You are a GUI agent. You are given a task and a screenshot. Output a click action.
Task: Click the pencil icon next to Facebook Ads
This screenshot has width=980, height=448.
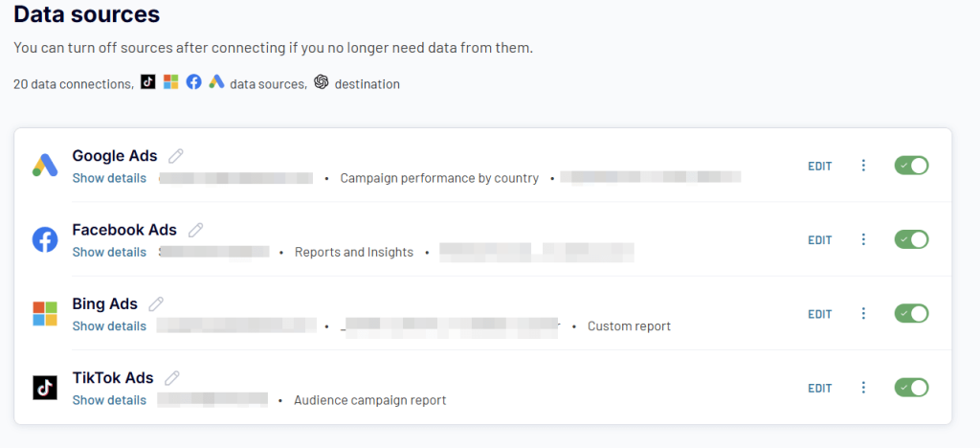coord(195,230)
